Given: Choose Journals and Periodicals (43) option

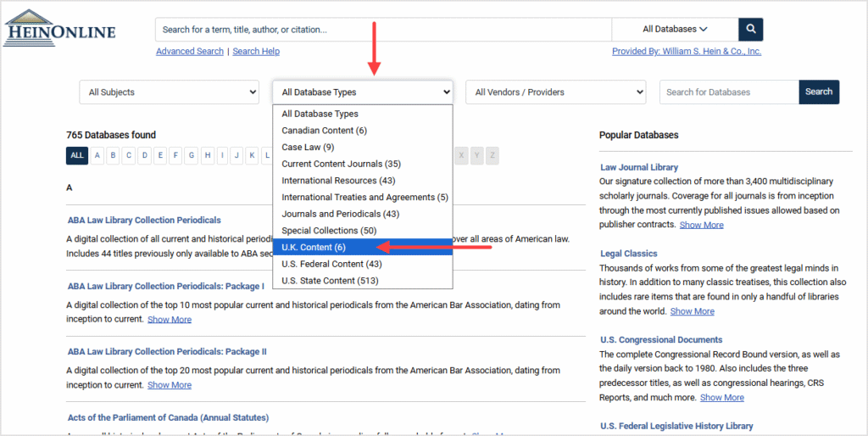Looking at the screenshot, I should pyautogui.click(x=363, y=214).
